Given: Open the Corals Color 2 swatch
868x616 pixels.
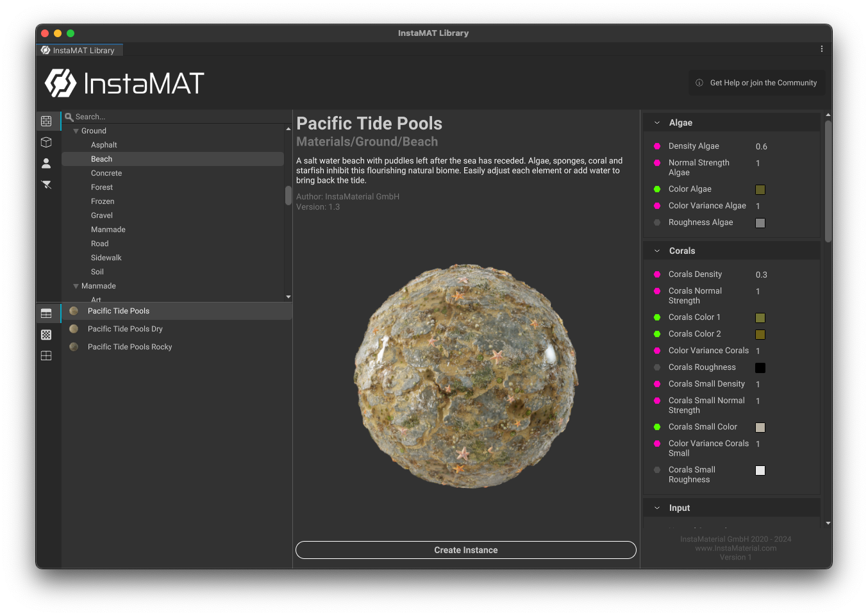Looking at the screenshot, I should coord(760,335).
